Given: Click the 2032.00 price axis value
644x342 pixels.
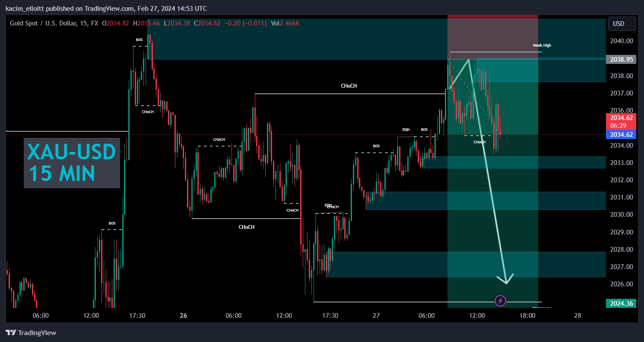Looking at the screenshot, I should click(x=621, y=180).
